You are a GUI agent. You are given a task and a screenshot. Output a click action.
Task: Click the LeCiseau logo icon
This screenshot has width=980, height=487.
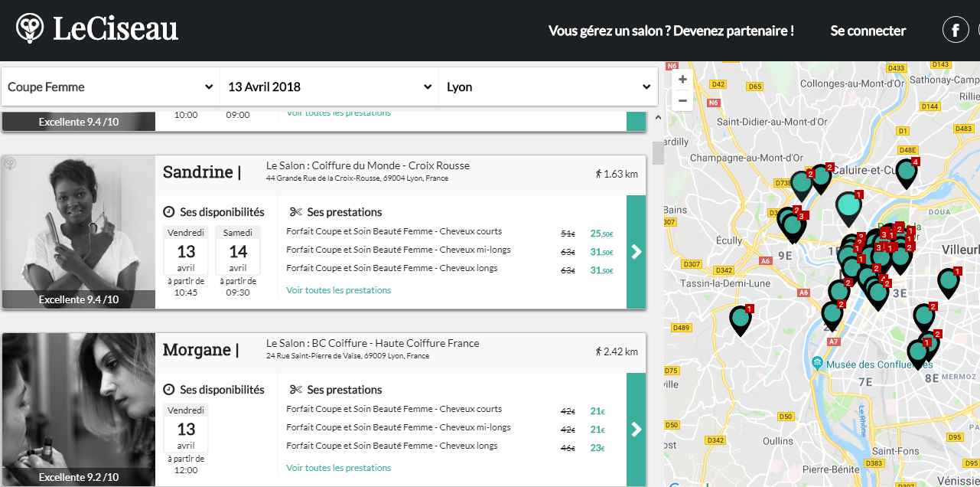[30, 29]
